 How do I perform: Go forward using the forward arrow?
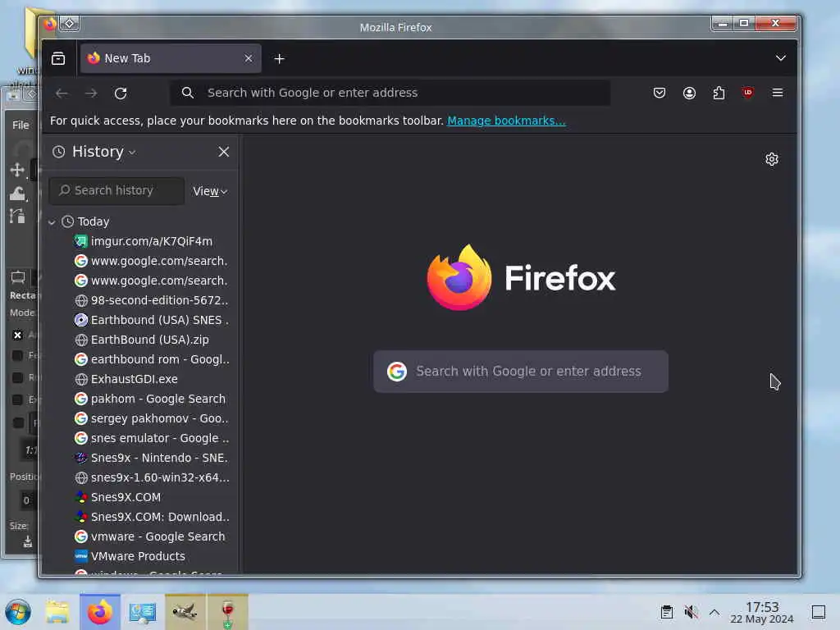coord(91,94)
